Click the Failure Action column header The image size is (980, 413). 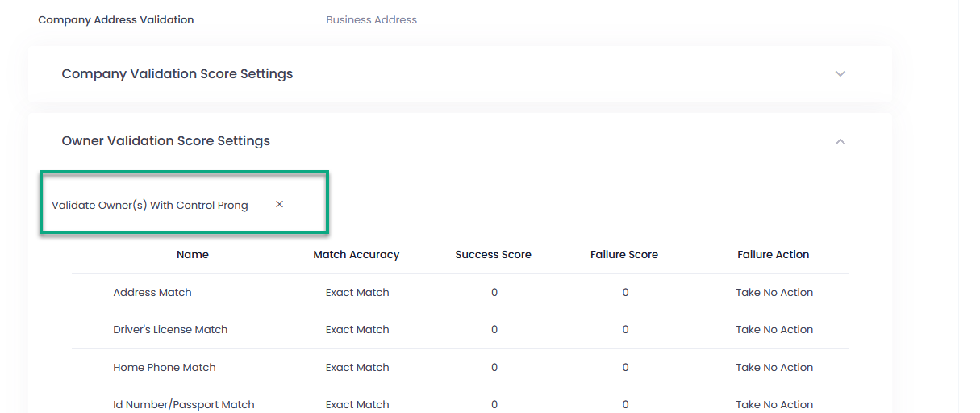(774, 255)
